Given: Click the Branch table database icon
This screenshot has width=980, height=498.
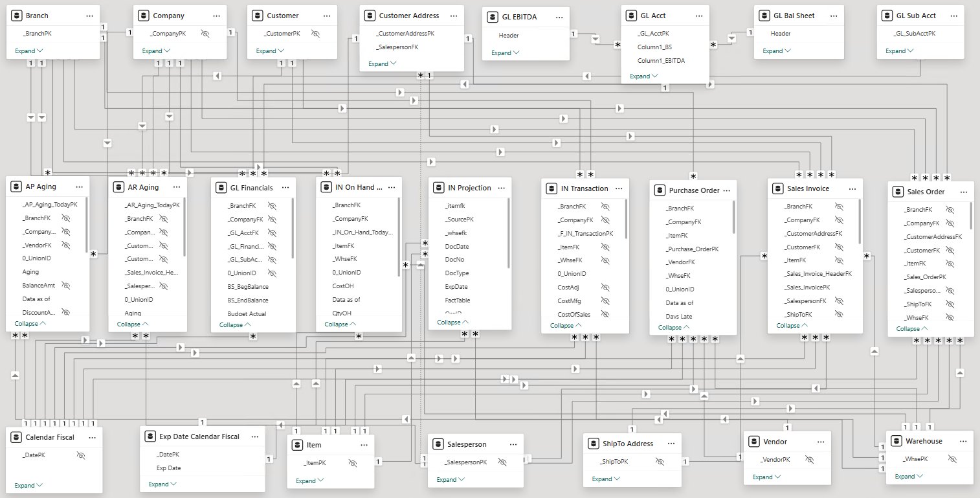Looking at the screenshot, I should (16, 16).
